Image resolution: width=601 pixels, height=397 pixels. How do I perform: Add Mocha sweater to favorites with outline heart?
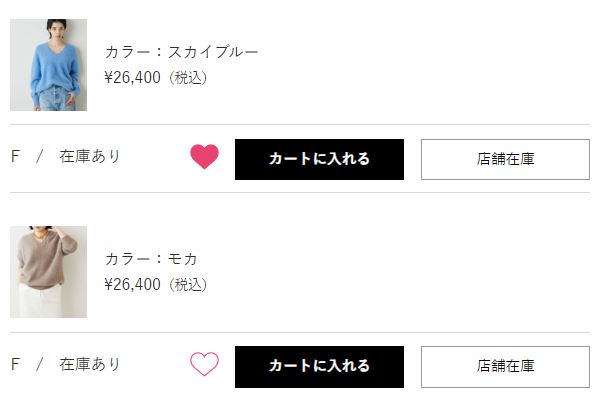pos(204,364)
